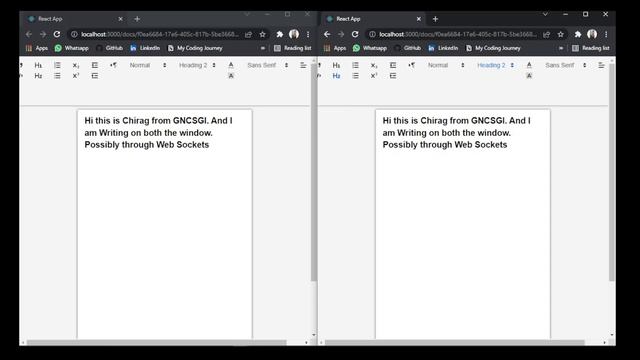Image resolution: width=640 pixels, height=360 pixels.
Task: Open Whatsapp bookmark in left window
Action: (x=71, y=48)
